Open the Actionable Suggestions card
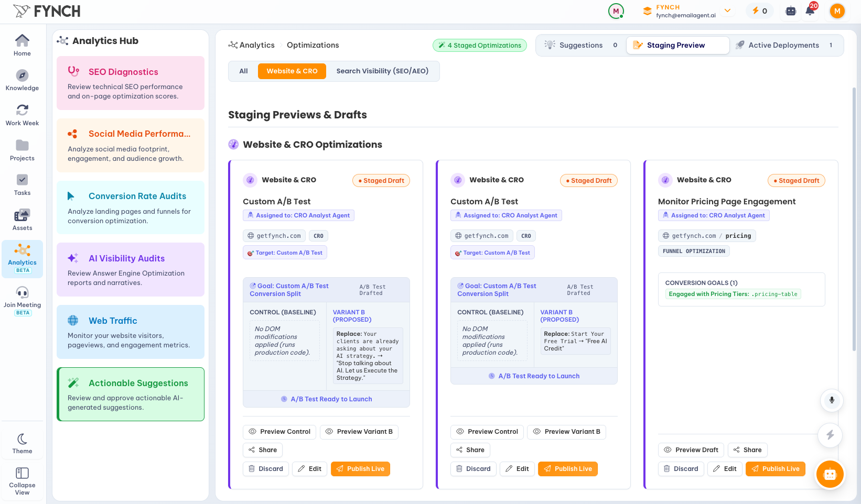861x504 pixels. (131, 394)
